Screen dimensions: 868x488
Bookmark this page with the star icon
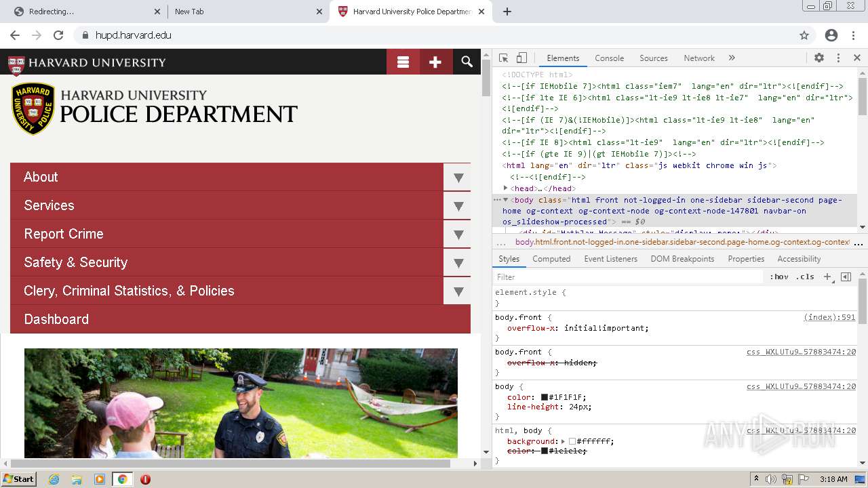click(804, 35)
